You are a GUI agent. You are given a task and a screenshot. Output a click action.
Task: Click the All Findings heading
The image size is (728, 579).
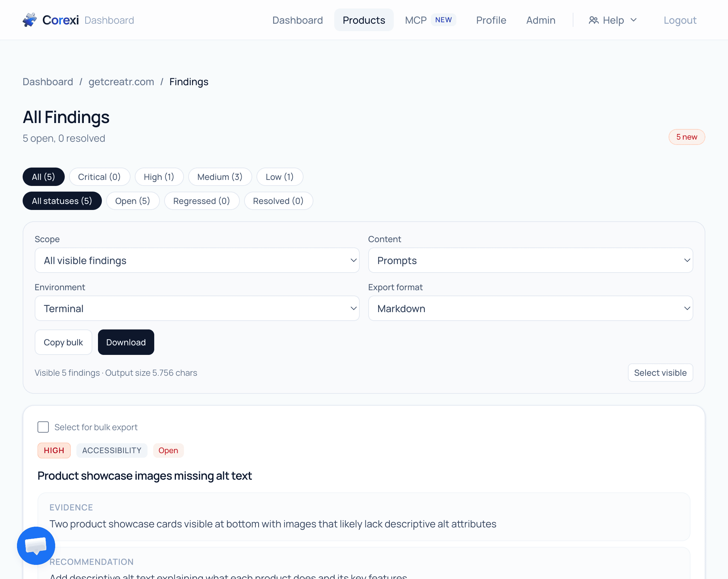point(66,117)
